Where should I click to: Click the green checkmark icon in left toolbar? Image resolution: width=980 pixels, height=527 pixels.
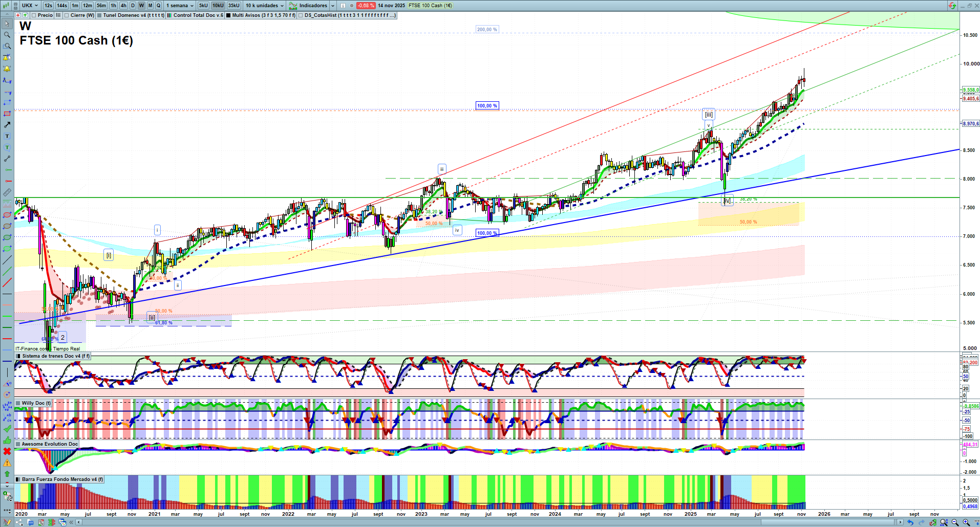click(x=7, y=429)
